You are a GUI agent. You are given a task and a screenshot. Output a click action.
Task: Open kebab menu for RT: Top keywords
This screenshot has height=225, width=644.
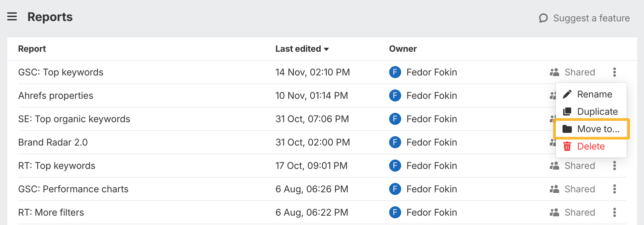coord(614,166)
